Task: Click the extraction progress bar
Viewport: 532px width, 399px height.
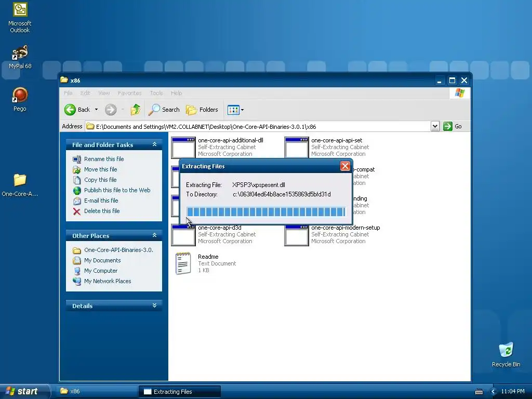Action: 266,212
